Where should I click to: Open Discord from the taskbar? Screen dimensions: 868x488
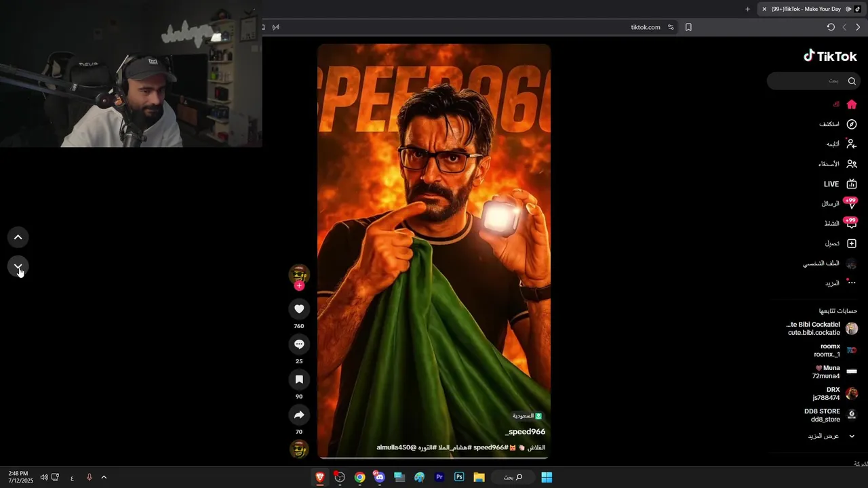tap(379, 477)
